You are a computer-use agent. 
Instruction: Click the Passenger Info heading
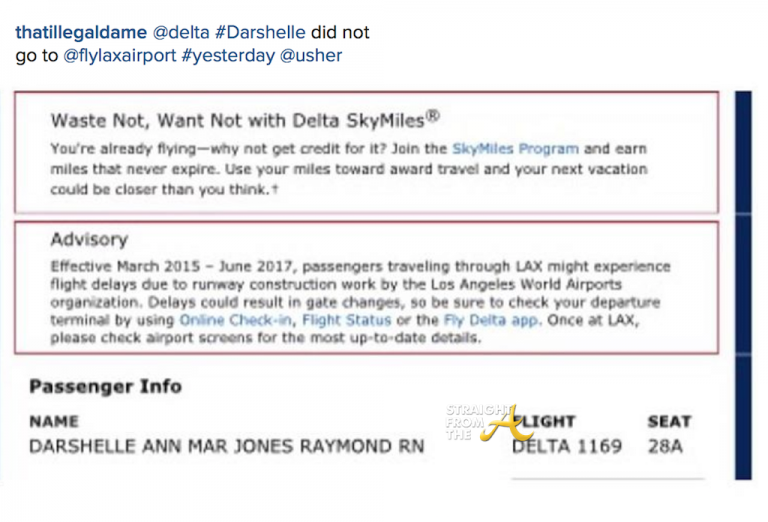105,386
